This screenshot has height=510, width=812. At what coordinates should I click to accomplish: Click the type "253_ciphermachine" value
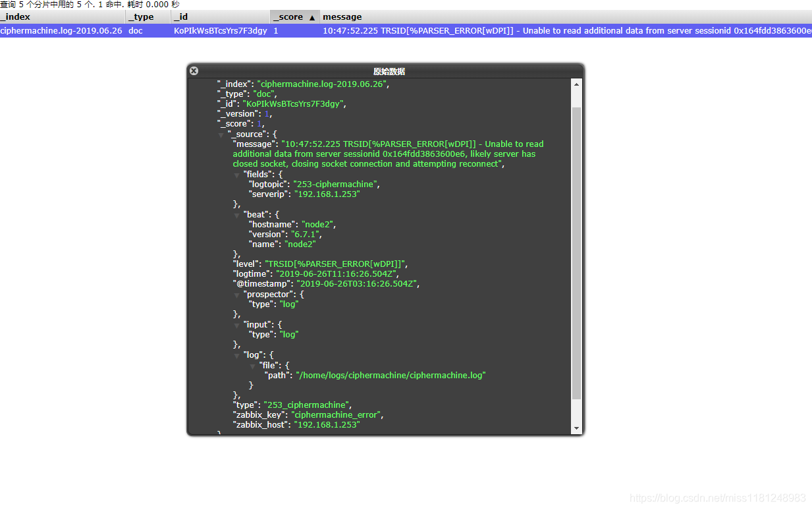click(306, 405)
